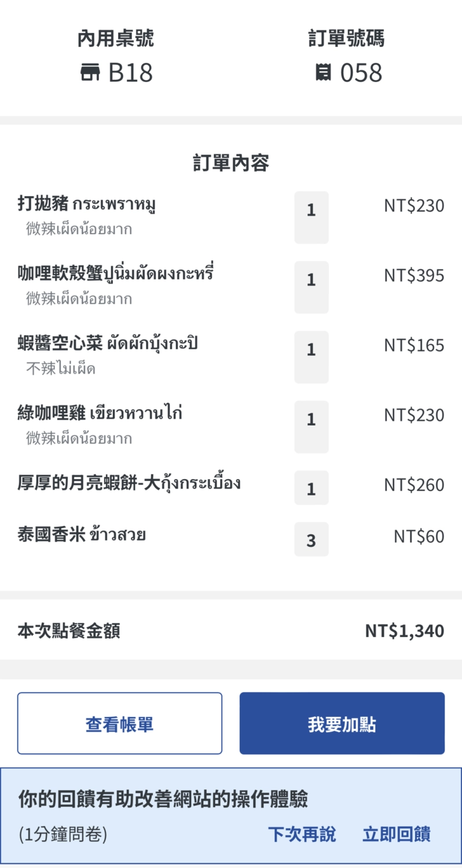
Task: Click the quantity box for 咖哩軟殼蟹
Action: [311, 287]
